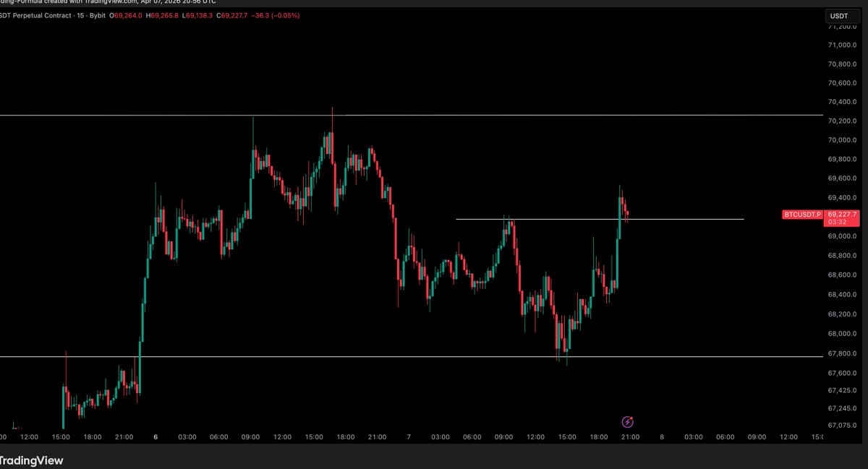868x469 pixels.
Task: Click the date label 7 on time axis
Action: coord(409,437)
